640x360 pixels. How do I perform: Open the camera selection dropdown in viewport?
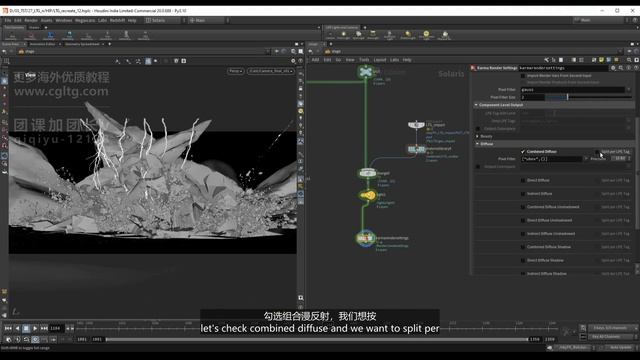(271, 71)
